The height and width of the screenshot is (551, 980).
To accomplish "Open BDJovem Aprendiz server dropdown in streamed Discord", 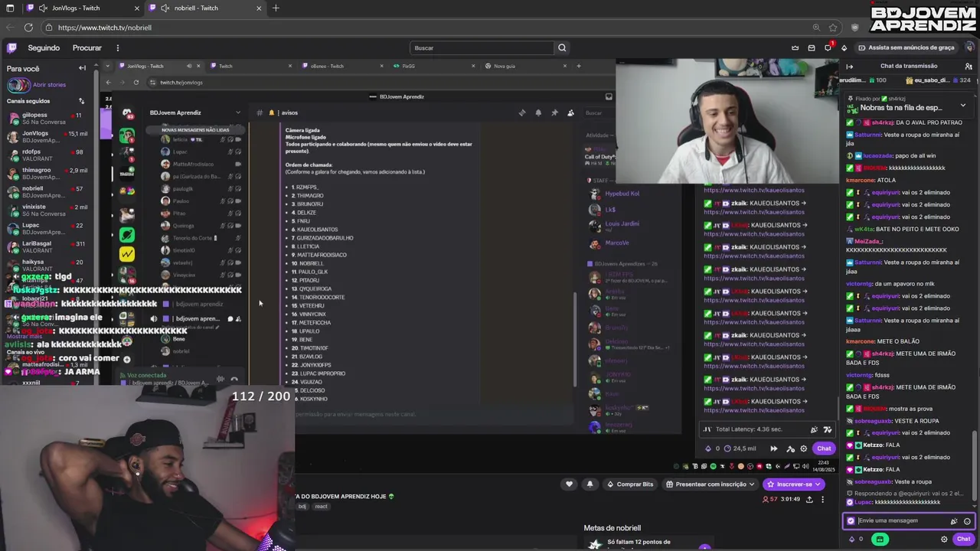I will point(238,112).
